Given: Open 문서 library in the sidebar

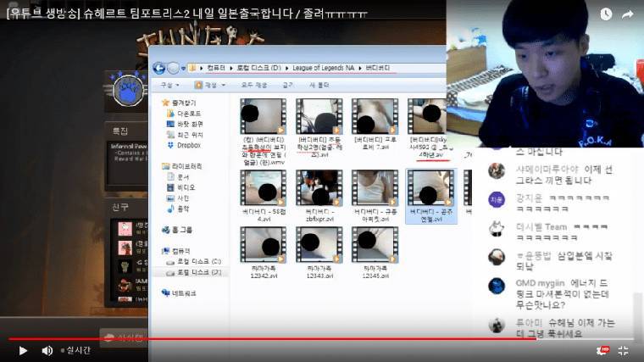Looking at the screenshot, I should [x=183, y=177].
